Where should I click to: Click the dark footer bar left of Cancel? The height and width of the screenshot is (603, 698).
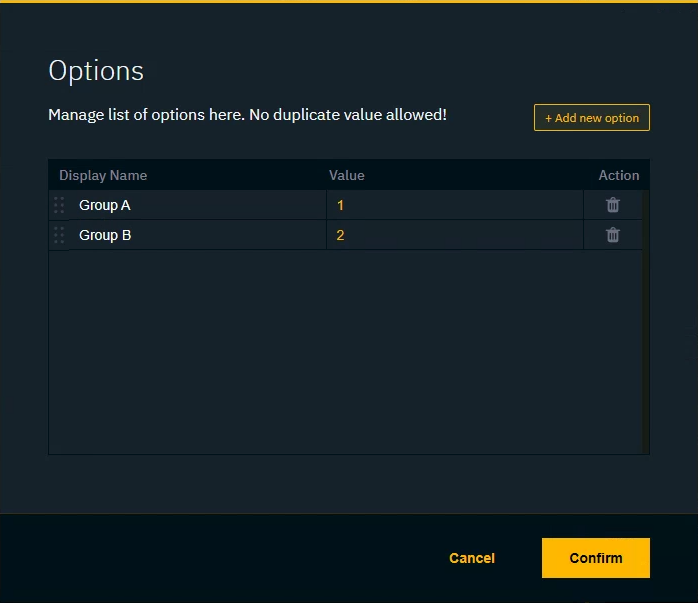(x=200, y=558)
